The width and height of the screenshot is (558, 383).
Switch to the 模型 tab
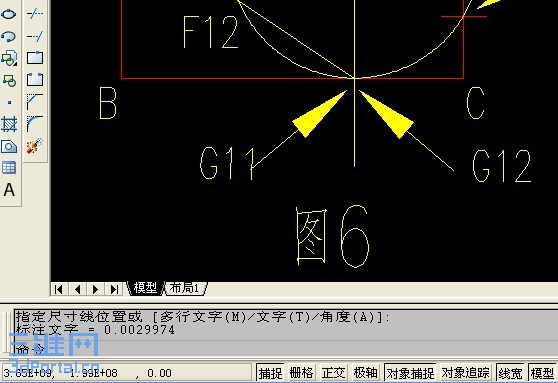146,288
